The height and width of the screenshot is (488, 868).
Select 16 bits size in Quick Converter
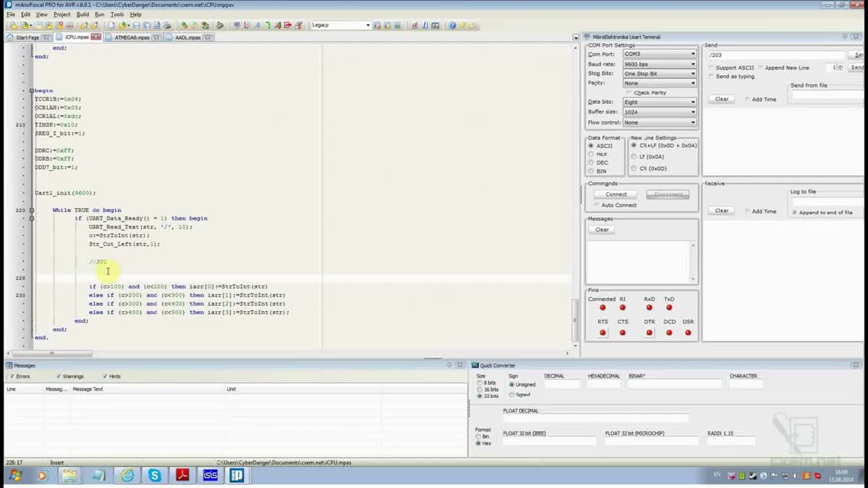(480, 390)
